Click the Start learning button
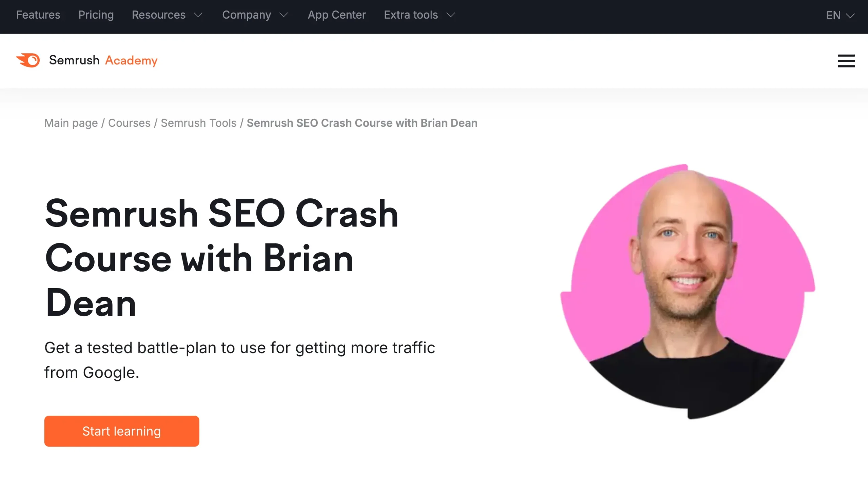This screenshot has width=868, height=496. [122, 431]
